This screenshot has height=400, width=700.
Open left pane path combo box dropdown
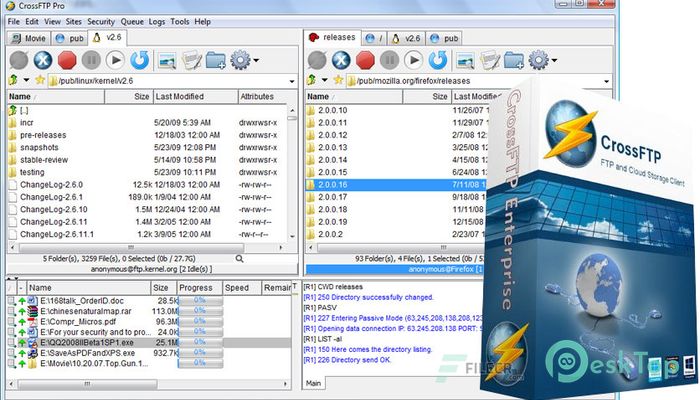(x=292, y=81)
